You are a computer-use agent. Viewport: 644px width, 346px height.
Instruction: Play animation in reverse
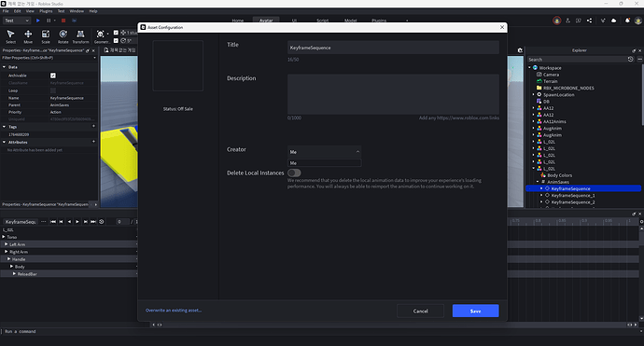pos(69,222)
